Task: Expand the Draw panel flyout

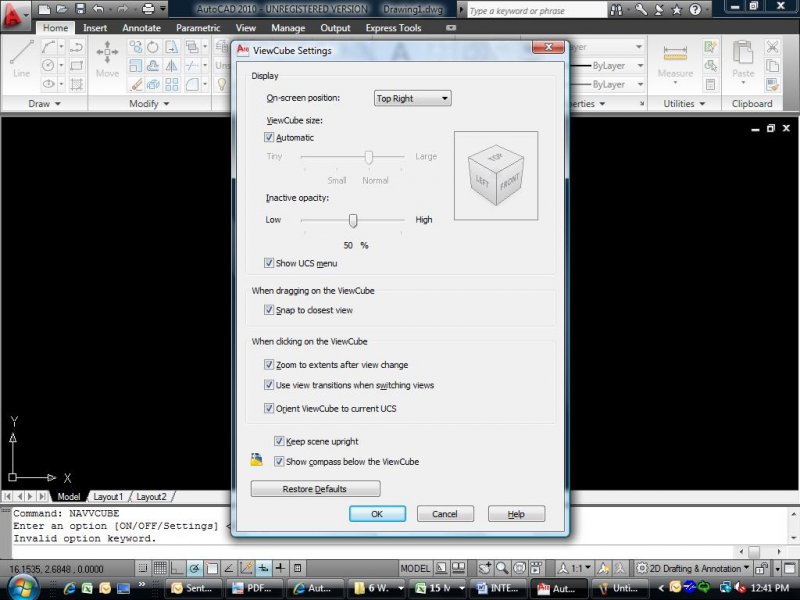Action: coord(44,104)
